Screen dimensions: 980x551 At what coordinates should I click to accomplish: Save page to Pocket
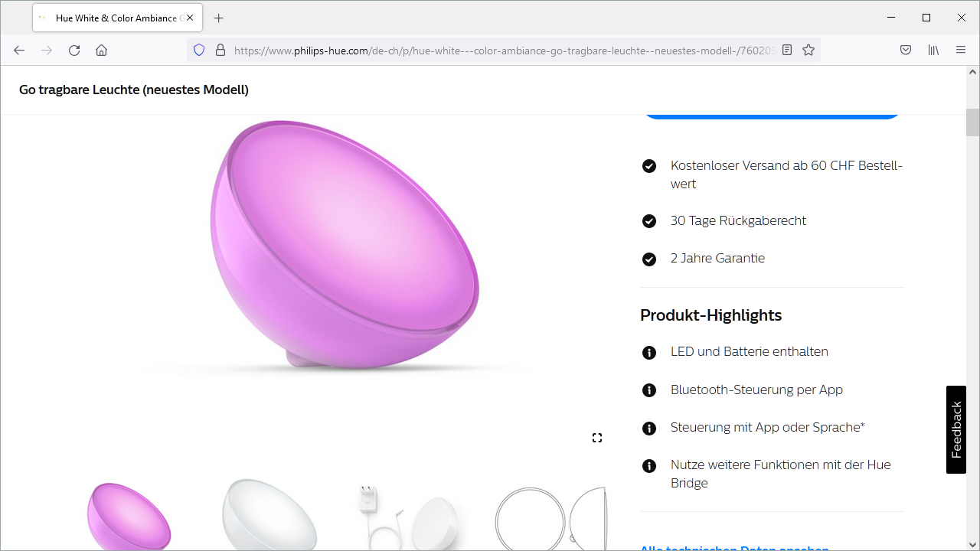(906, 50)
